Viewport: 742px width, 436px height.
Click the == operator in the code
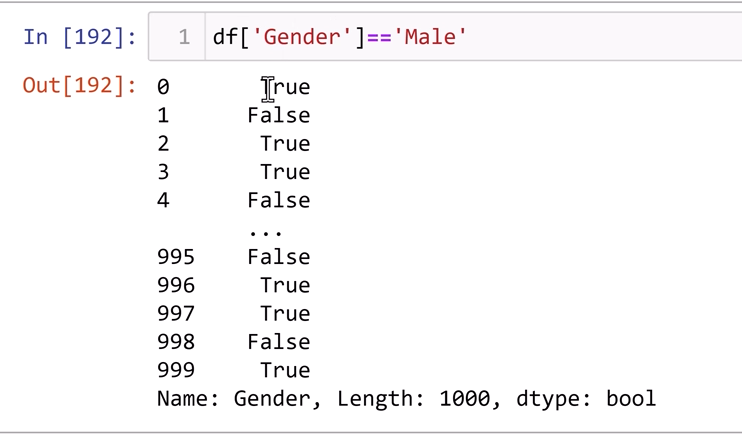pos(378,37)
